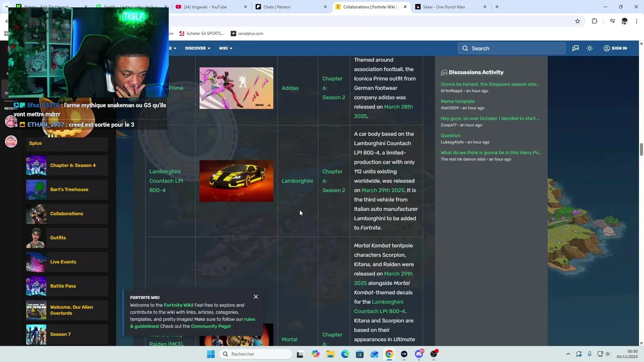Click the Taskbar Rechercher search box
This screenshot has width=644, height=362.
(256, 354)
